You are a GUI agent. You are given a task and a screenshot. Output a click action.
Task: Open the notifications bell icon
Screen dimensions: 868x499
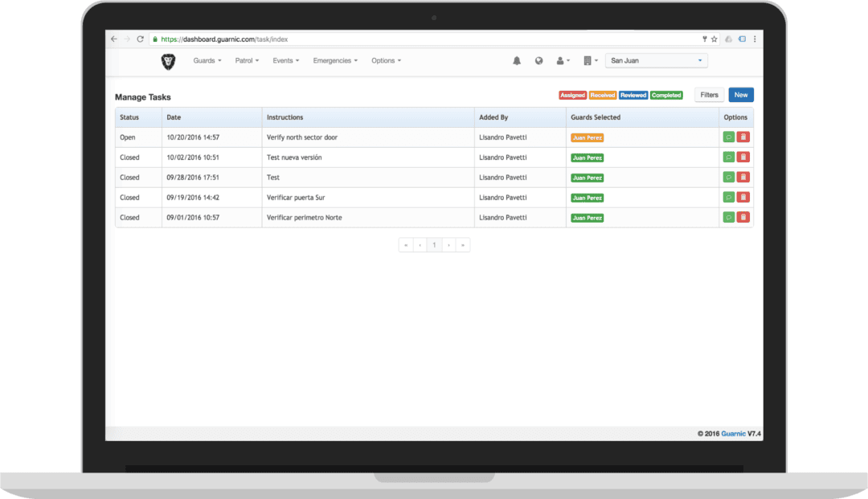(x=517, y=60)
